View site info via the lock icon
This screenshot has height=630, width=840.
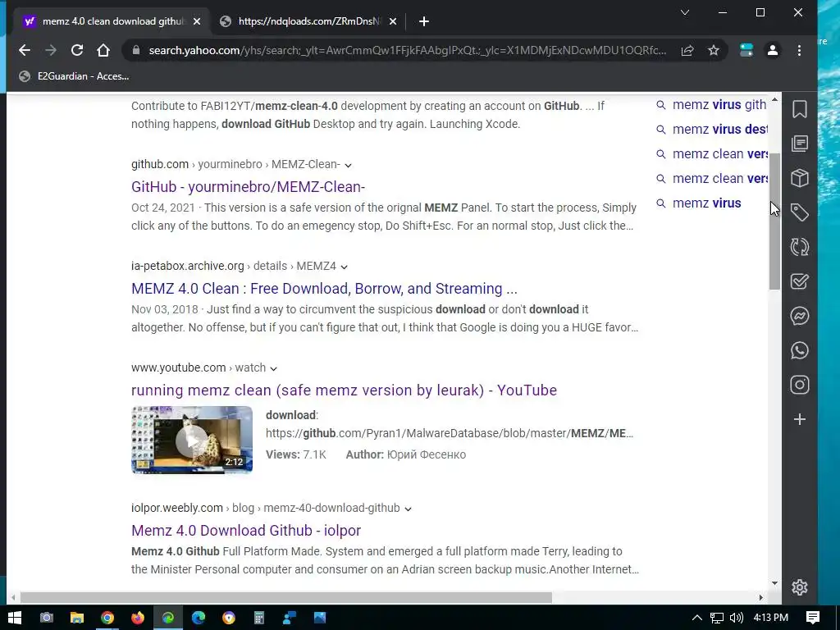coord(136,50)
